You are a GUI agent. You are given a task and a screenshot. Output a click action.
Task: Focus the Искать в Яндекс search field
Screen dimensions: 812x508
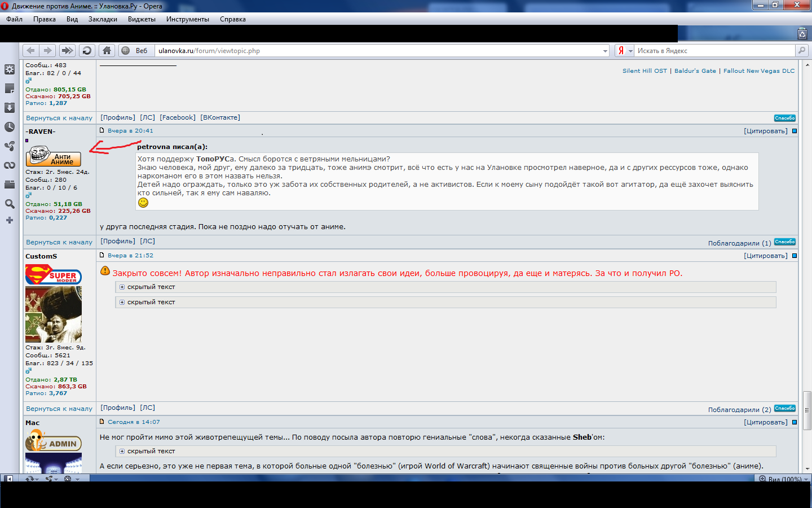pyautogui.click(x=714, y=51)
